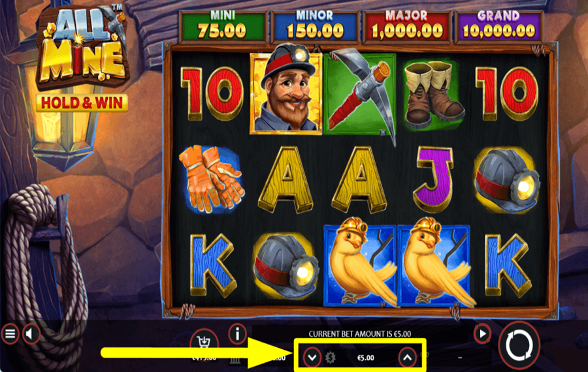The height and width of the screenshot is (372, 588).
Task: Click the boots symbol
Action: pyautogui.click(x=433, y=95)
